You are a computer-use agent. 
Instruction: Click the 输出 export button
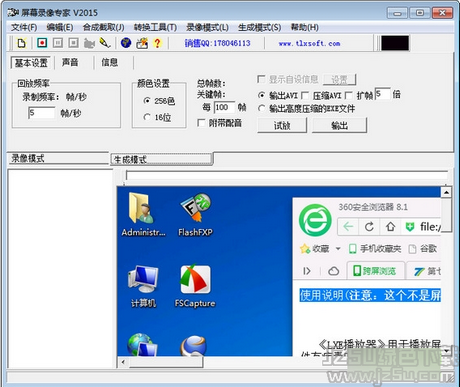pos(339,126)
